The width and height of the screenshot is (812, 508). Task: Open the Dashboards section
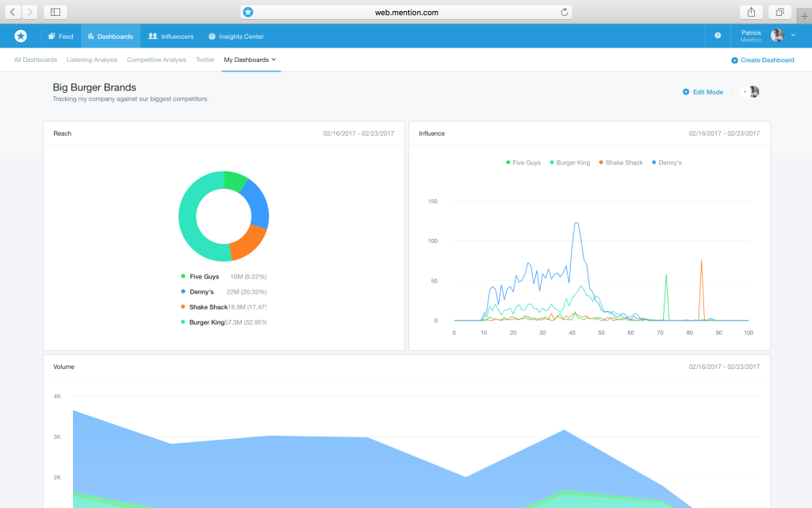pyautogui.click(x=110, y=37)
